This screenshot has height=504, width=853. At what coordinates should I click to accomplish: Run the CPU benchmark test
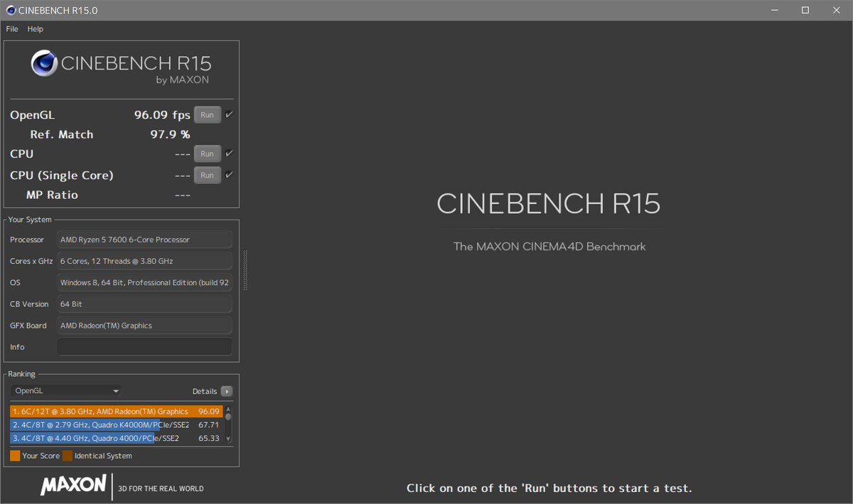pos(207,154)
